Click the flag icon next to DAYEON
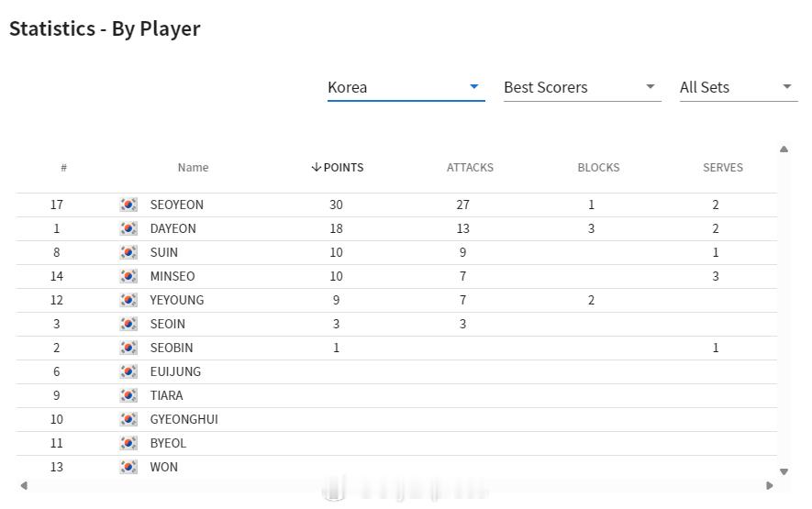 click(128, 228)
